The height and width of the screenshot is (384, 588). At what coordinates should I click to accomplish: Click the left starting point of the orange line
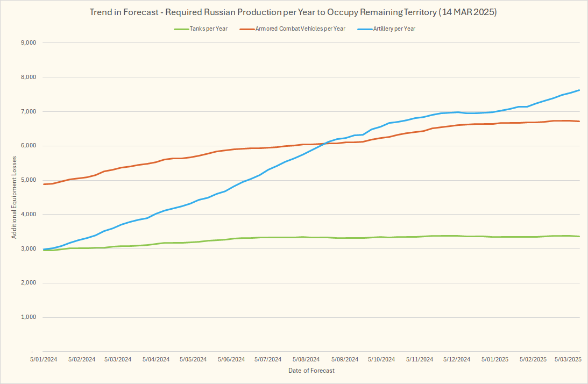tap(44, 184)
